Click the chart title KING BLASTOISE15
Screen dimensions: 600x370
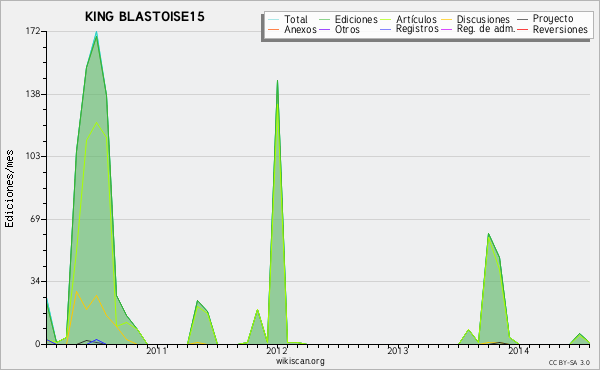coord(144,17)
